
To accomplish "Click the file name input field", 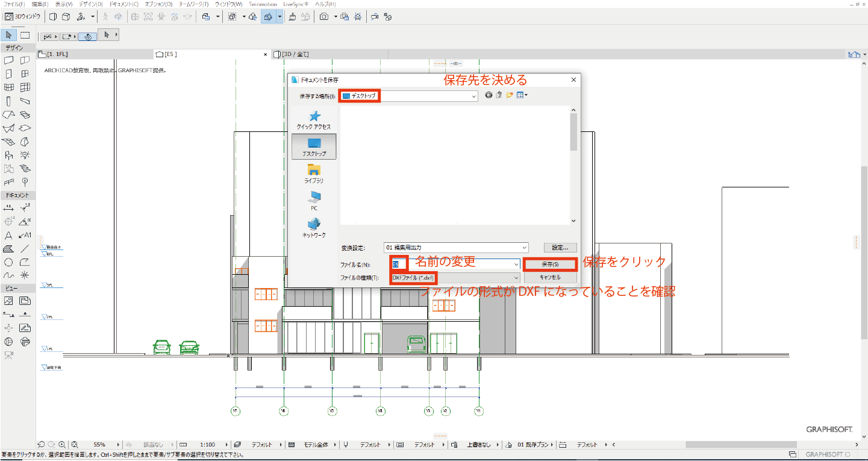I will pyautogui.click(x=458, y=264).
